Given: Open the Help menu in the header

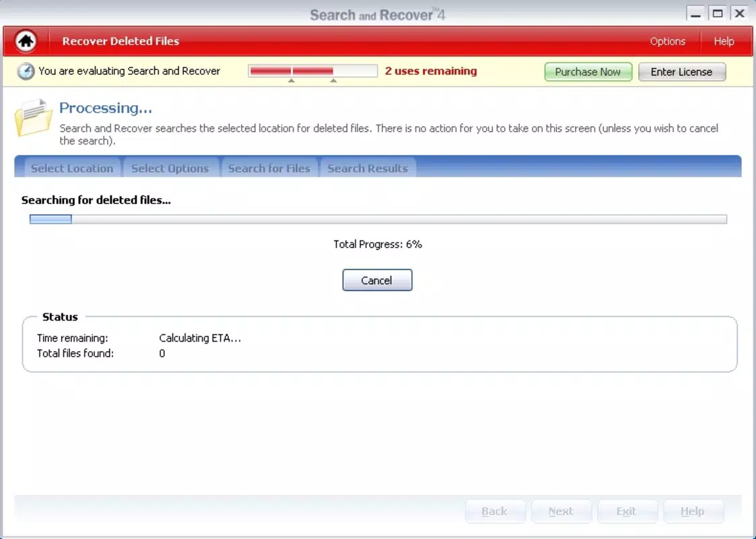Looking at the screenshot, I should (x=724, y=42).
